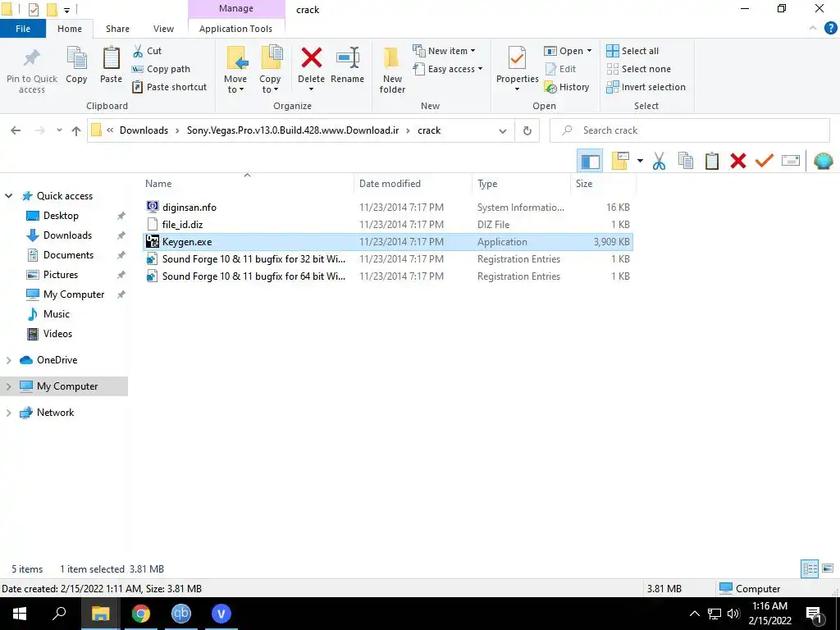The image size is (840, 630).
Task: Create a New folder from the ribbon
Action: coord(392,70)
